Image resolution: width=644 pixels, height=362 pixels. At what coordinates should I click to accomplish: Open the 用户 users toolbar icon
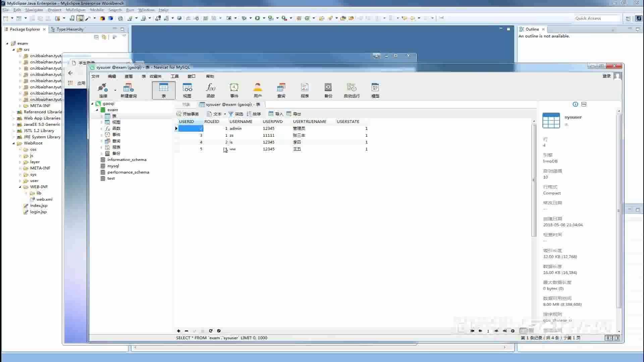[258, 90]
